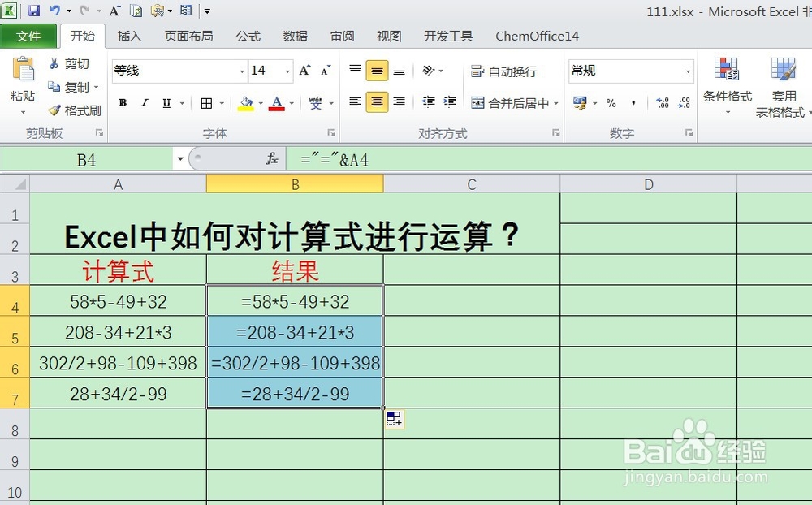
Task: Click the increase decimal icon
Action: coord(663,102)
